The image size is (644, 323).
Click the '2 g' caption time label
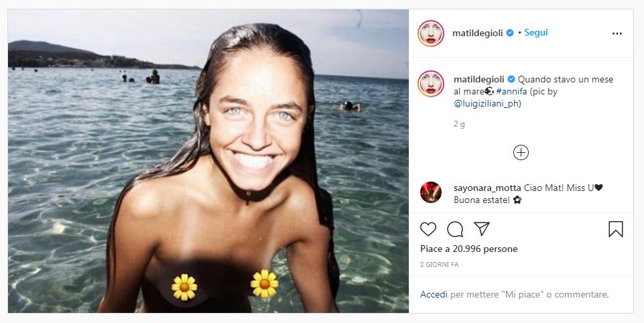point(459,124)
